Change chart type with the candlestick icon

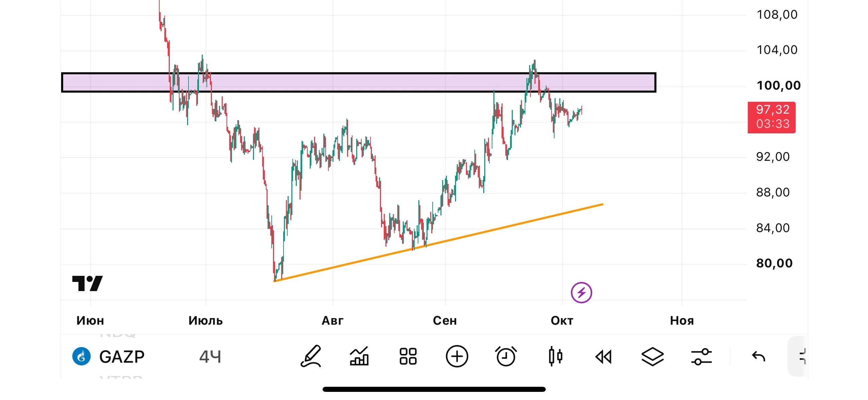pos(555,356)
